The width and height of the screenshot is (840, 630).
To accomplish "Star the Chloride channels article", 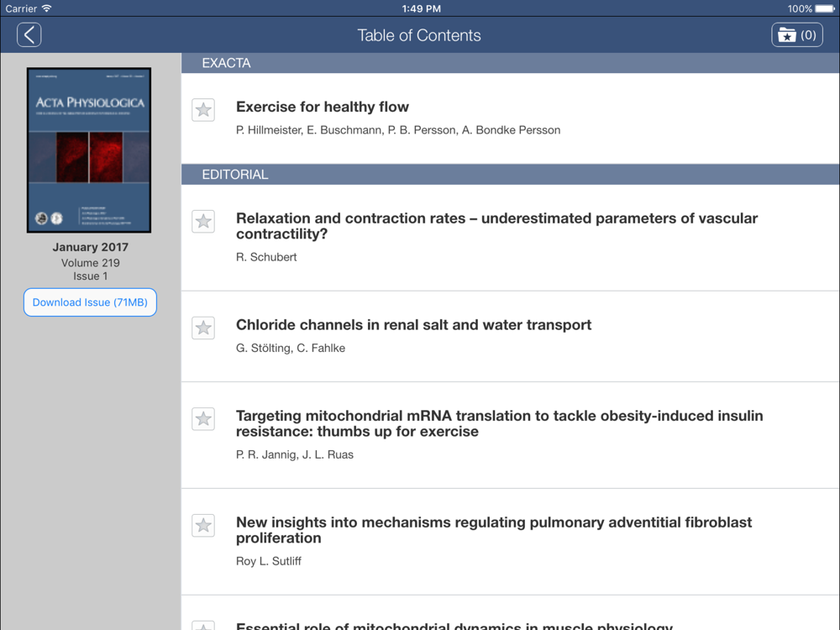I will coord(203,328).
